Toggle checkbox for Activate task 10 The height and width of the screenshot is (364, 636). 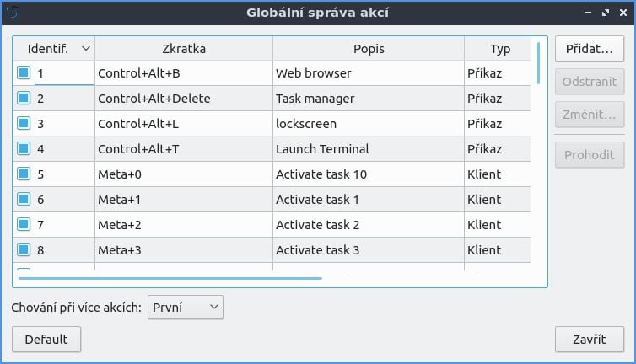(24, 174)
